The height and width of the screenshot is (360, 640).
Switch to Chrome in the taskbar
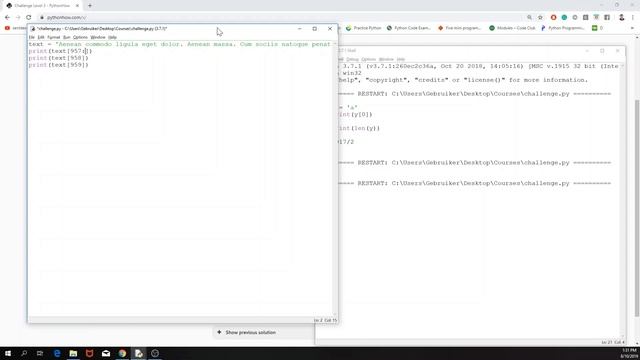tap(122, 353)
